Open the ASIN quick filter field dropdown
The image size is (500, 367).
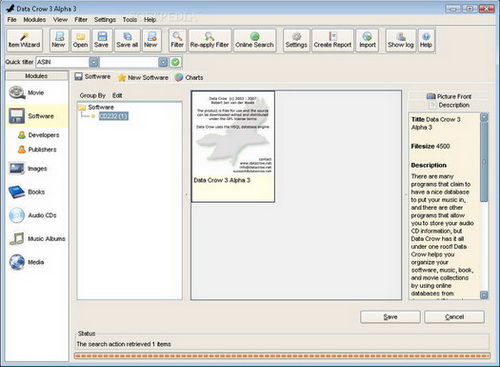[x=94, y=62]
